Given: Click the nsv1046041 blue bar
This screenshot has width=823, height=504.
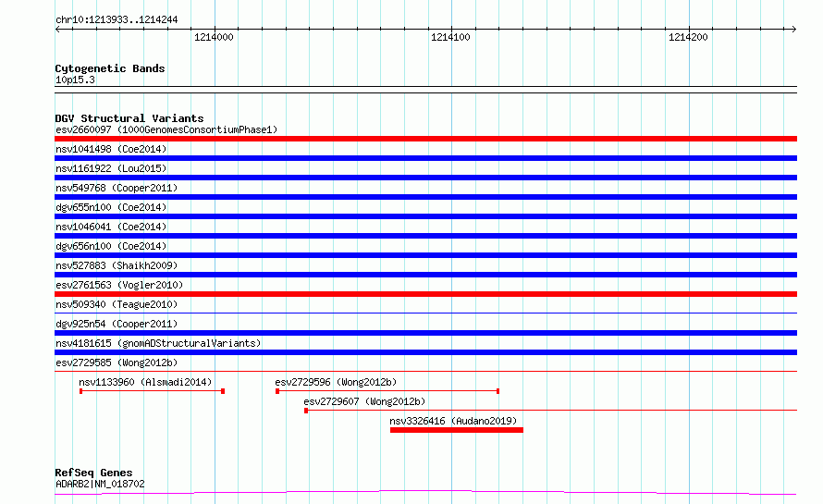Looking at the screenshot, I should pyautogui.click(x=425, y=236).
